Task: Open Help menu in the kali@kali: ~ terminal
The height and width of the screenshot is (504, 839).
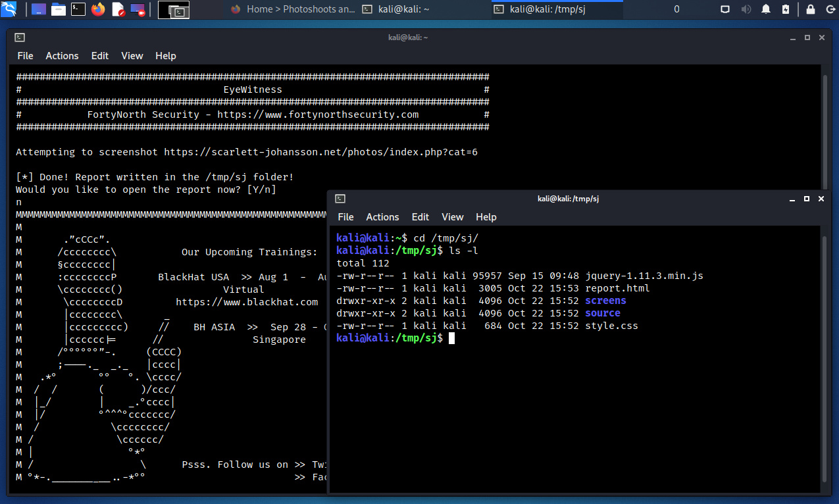Action: [165, 56]
